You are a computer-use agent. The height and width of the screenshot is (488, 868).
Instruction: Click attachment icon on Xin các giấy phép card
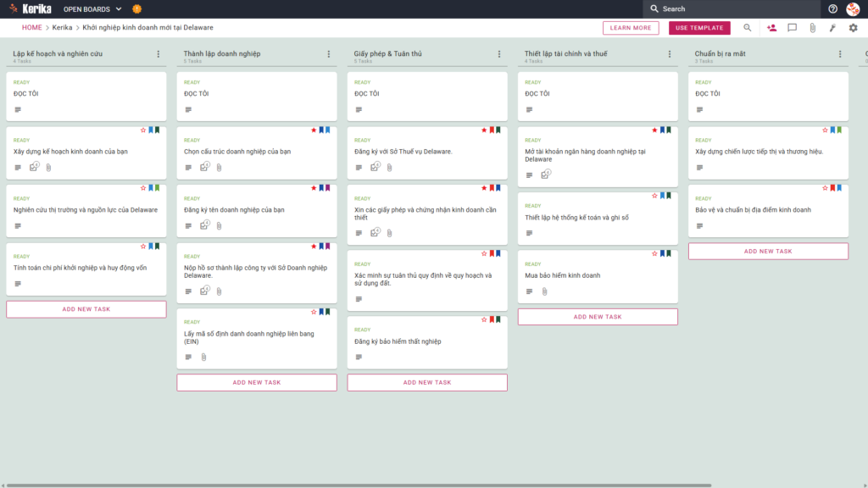click(390, 234)
